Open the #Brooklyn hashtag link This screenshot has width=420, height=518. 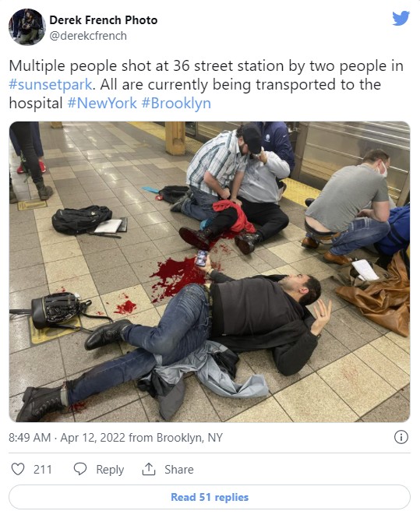click(x=176, y=103)
